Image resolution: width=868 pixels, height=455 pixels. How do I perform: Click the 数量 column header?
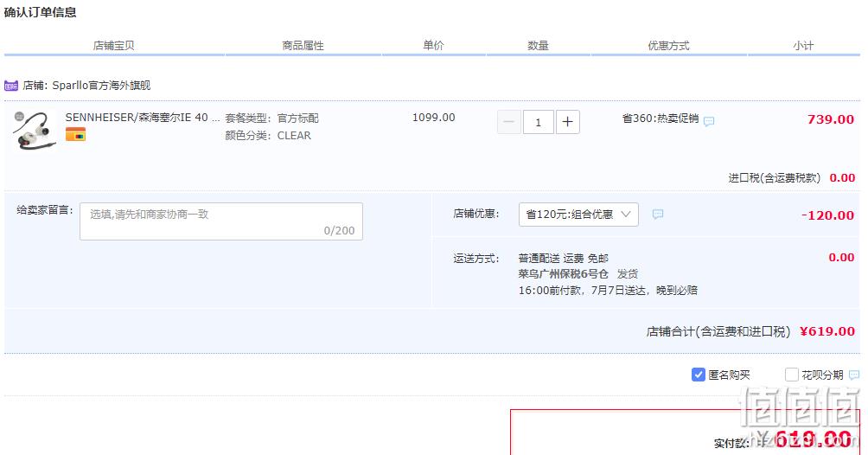[538, 46]
